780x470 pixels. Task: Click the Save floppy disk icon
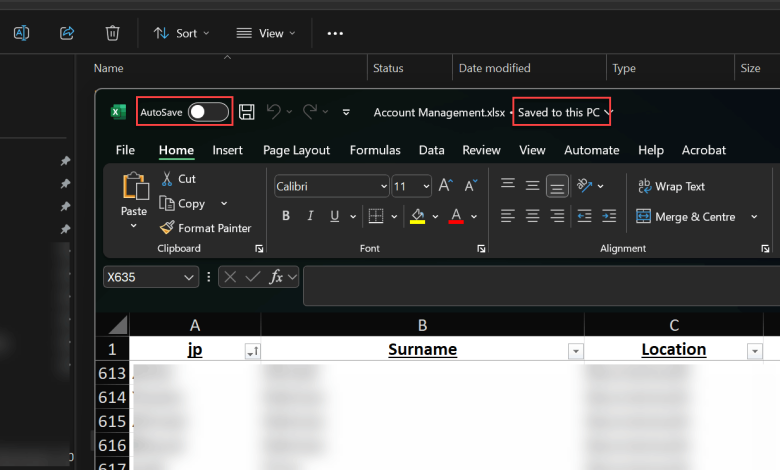[247, 112]
